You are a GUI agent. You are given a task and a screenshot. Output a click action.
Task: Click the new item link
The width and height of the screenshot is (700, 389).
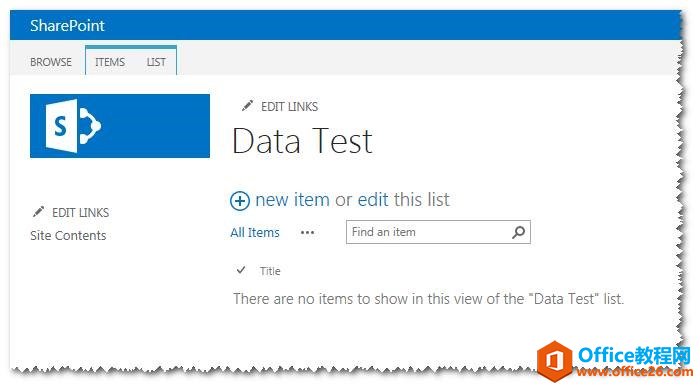(292, 199)
